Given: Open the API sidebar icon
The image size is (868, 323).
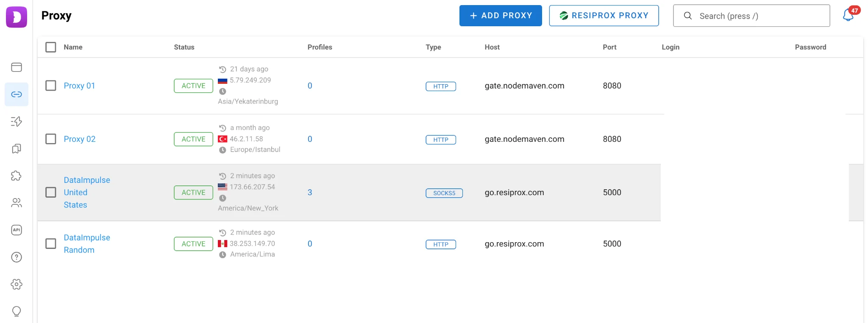Looking at the screenshot, I should click(17, 230).
